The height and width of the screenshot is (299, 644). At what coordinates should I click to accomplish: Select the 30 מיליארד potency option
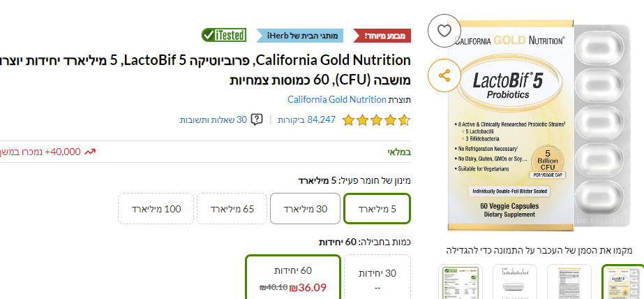click(x=304, y=209)
